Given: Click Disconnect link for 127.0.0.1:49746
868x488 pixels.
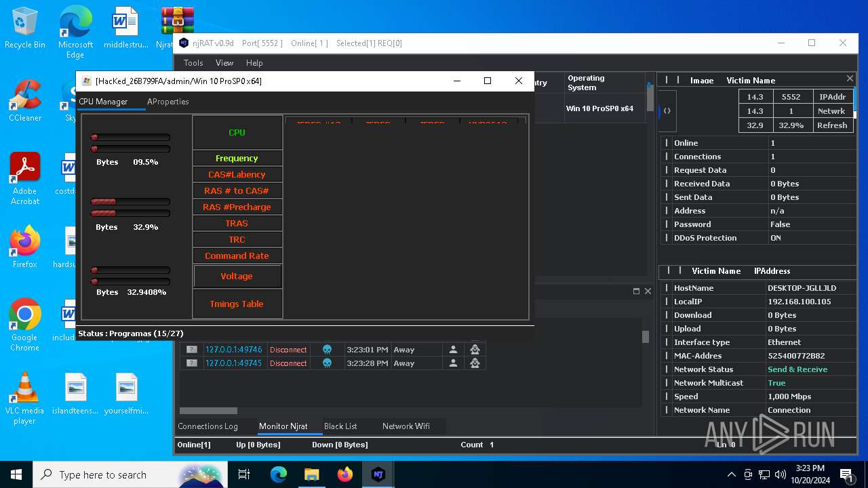Looking at the screenshot, I should click(288, 350).
